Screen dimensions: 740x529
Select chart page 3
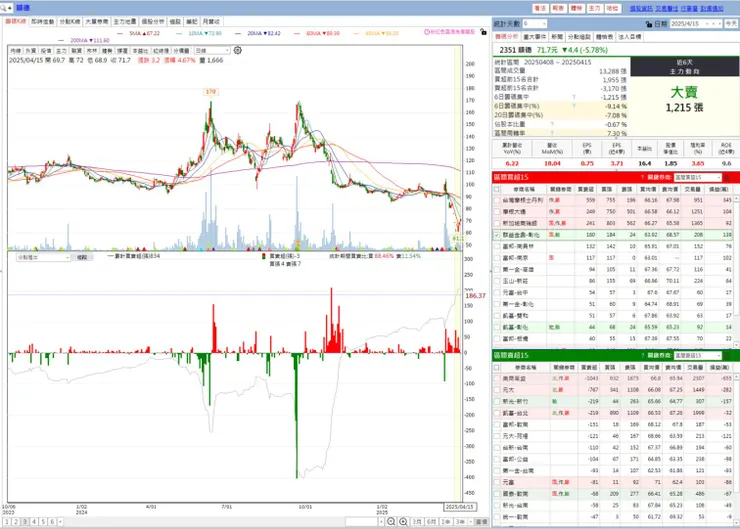click(25, 521)
